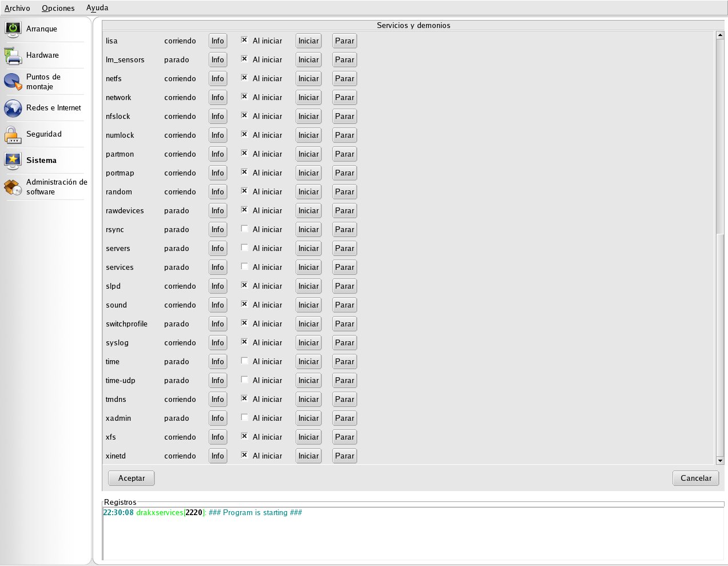Image resolution: width=728 pixels, height=566 pixels.
Task: Enable Al iniciar for time
Action: (x=244, y=361)
